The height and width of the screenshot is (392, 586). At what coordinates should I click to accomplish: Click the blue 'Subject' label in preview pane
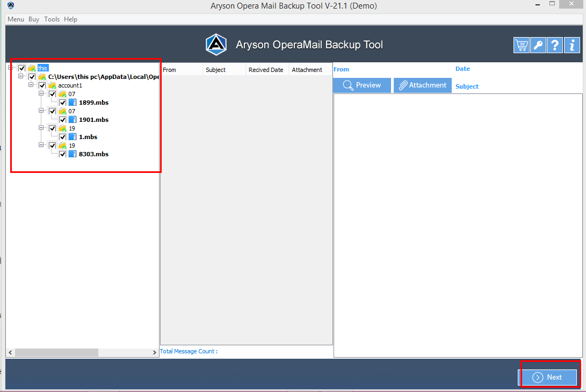tap(467, 86)
